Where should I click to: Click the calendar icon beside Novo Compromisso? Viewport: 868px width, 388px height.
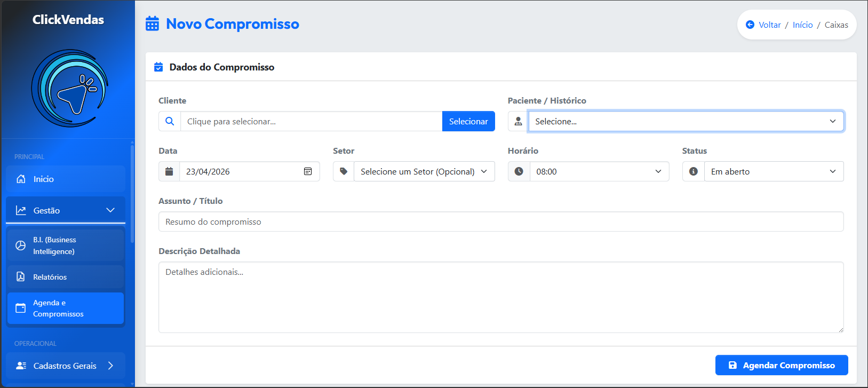[153, 24]
